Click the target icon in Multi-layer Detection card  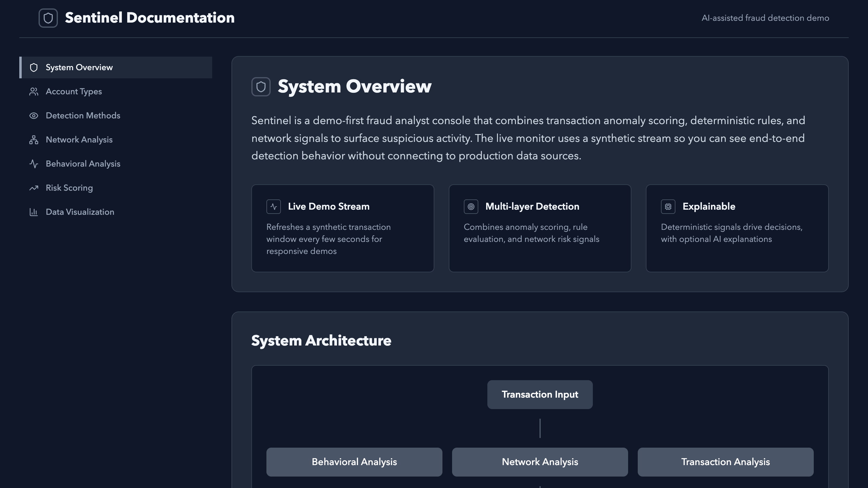pos(471,206)
